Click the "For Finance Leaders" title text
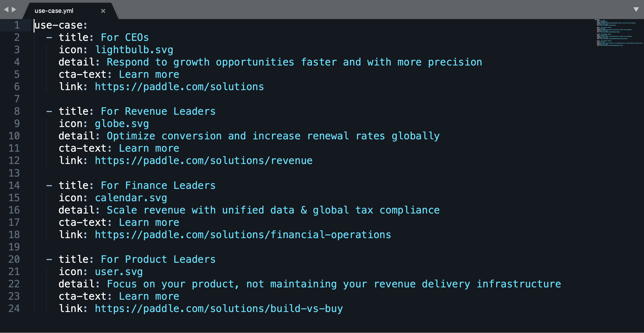Image resolution: width=644 pixels, height=333 pixels. pos(158,186)
